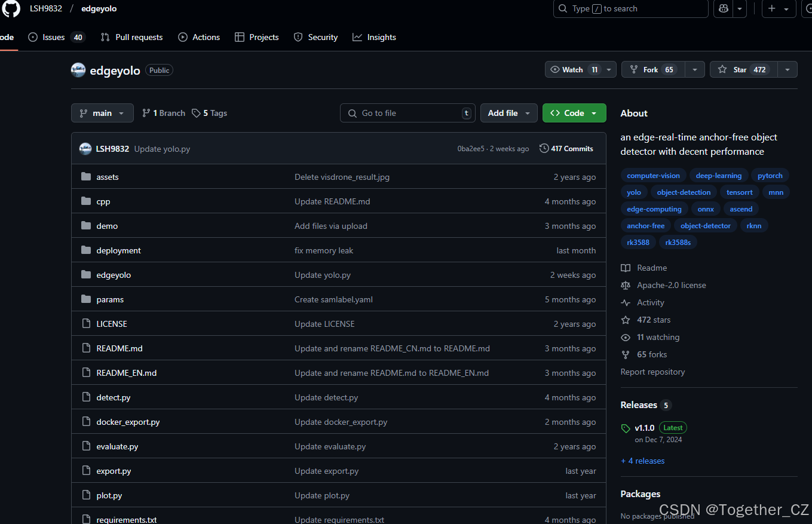
Task: Select the LICENSE file icon
Action: tap(86, 324)
